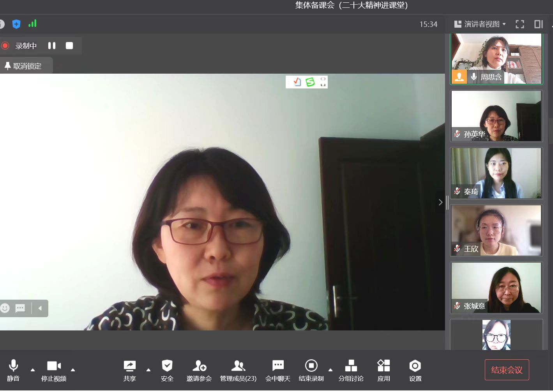Select the partially visible last participant thumbnail
The image size is (553, 392).
point(496,335)
